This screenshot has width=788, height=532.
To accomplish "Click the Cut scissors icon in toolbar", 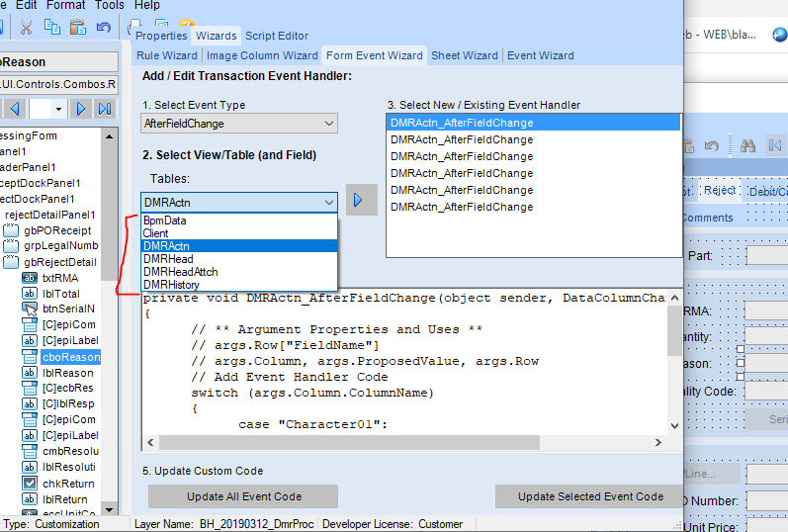I will coord(27,27).
